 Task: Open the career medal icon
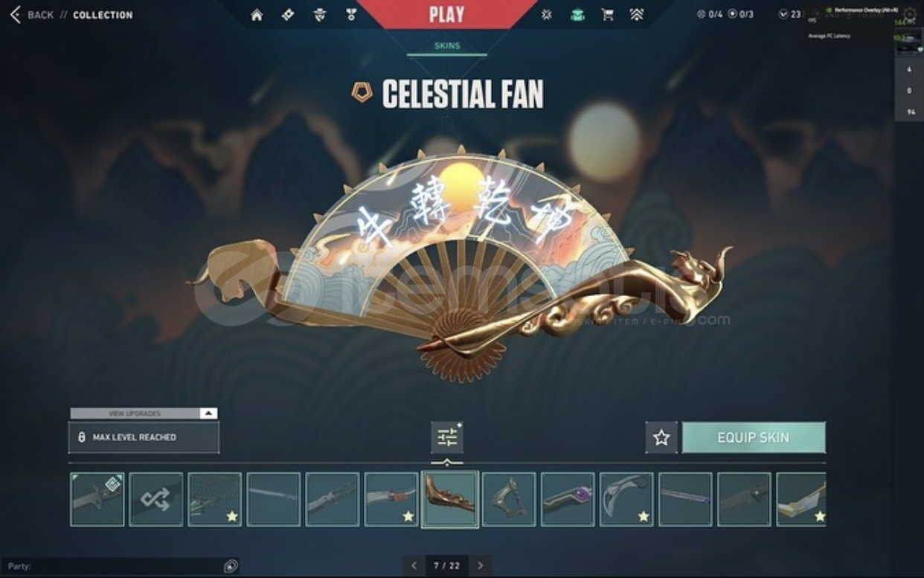coord(350,15)
